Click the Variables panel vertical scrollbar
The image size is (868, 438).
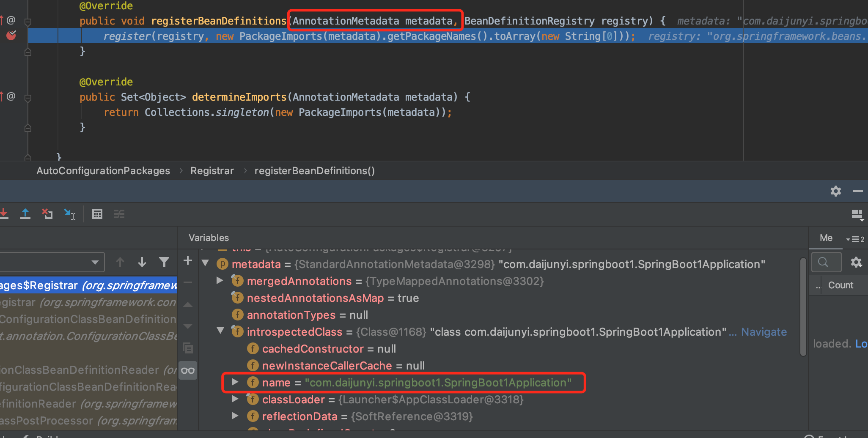(803, 307)
